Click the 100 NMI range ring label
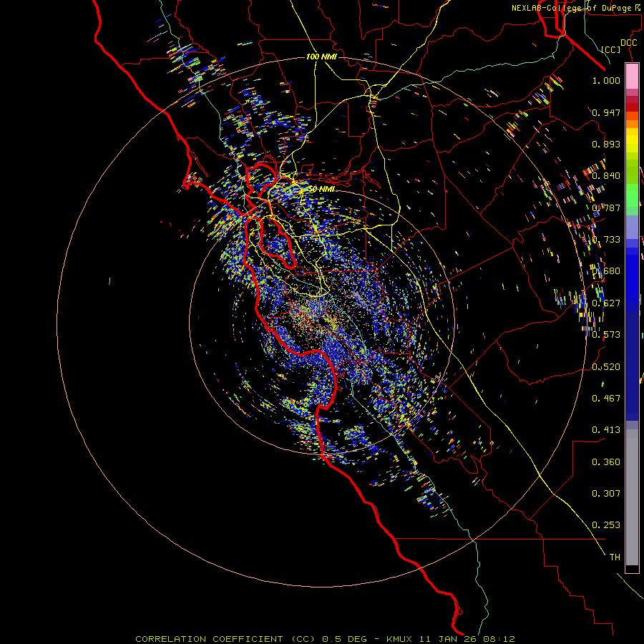 click(x=321, y=57)
